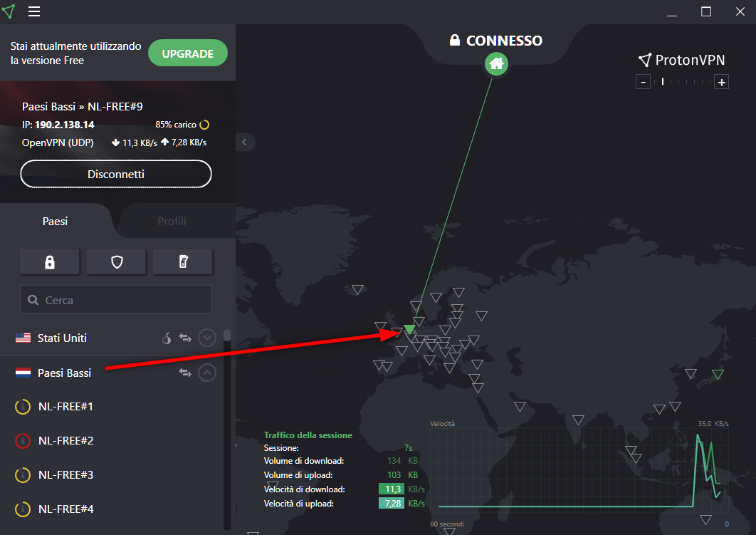Image resolution: width=756 pixels, height=535 pixels.
Task: Collapse the Paesi Bassi server list
Action: pyautogui.click(x=207, y=373)
